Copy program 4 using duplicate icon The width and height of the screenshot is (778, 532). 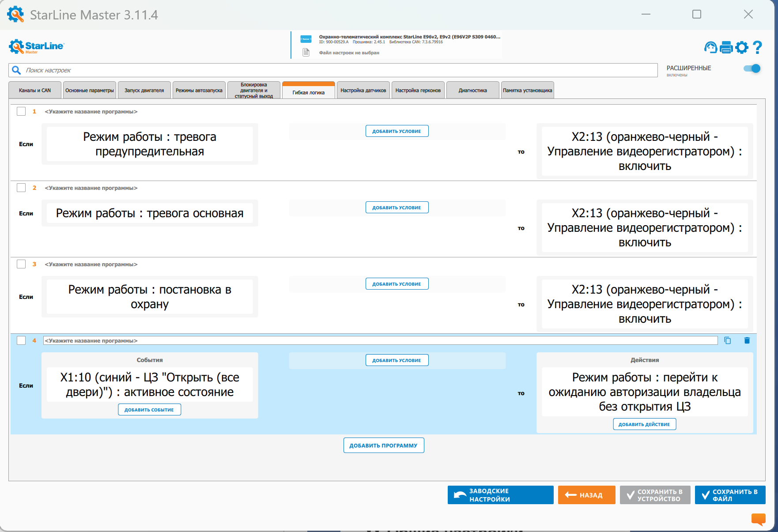pos(728,340)
